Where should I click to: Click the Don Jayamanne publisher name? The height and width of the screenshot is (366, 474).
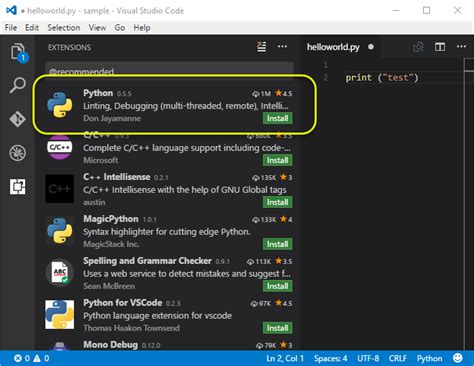point(112,118)
